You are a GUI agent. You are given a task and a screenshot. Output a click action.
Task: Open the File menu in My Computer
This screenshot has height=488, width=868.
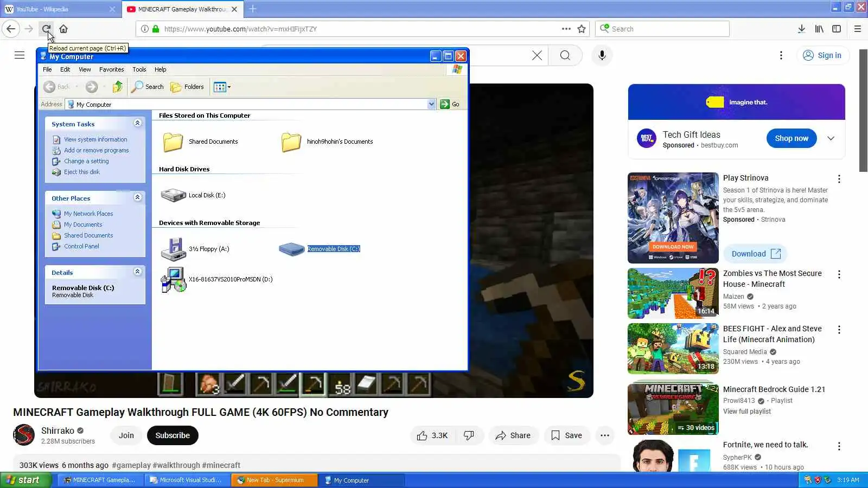(47, 69)
